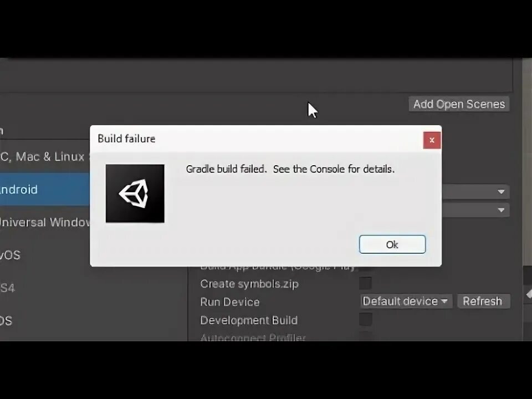Close the Build failure dialog with X
This screenshot has height=399, width=532.
[x=432, y=140]
